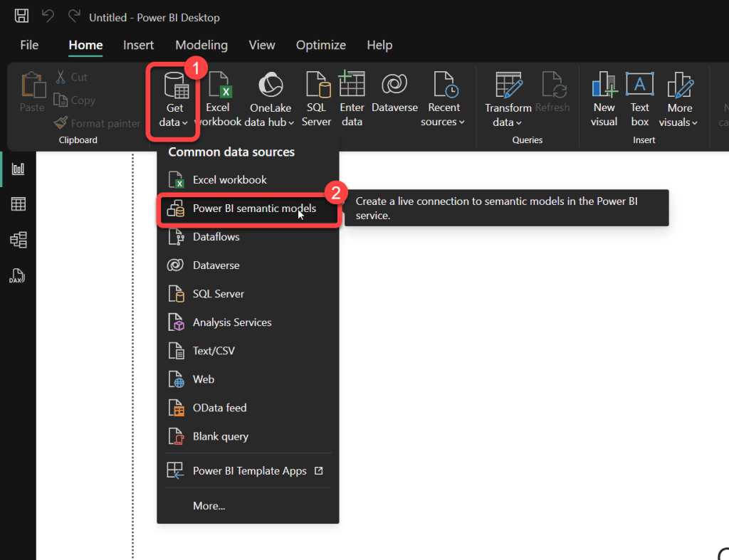This screenshot has width=729, height=560.
Task: Open DAX query view in sidebar
Action: (17, 275)
